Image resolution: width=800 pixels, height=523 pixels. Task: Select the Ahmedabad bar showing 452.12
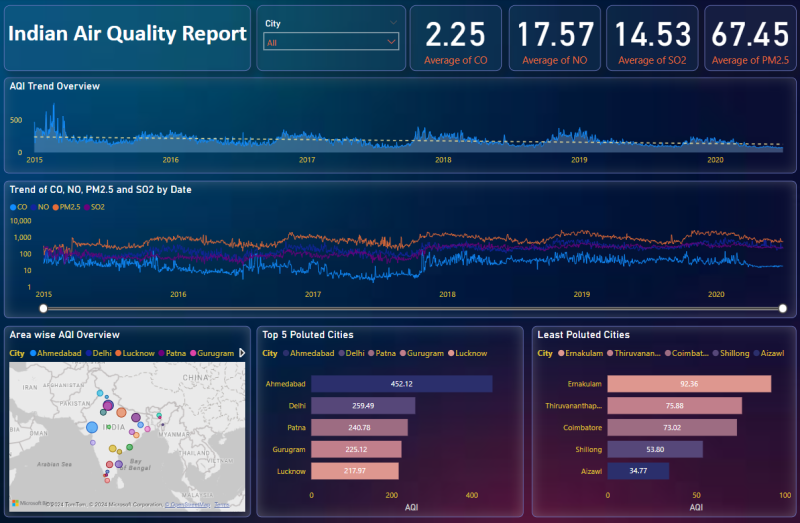click(x=401, y=384)
